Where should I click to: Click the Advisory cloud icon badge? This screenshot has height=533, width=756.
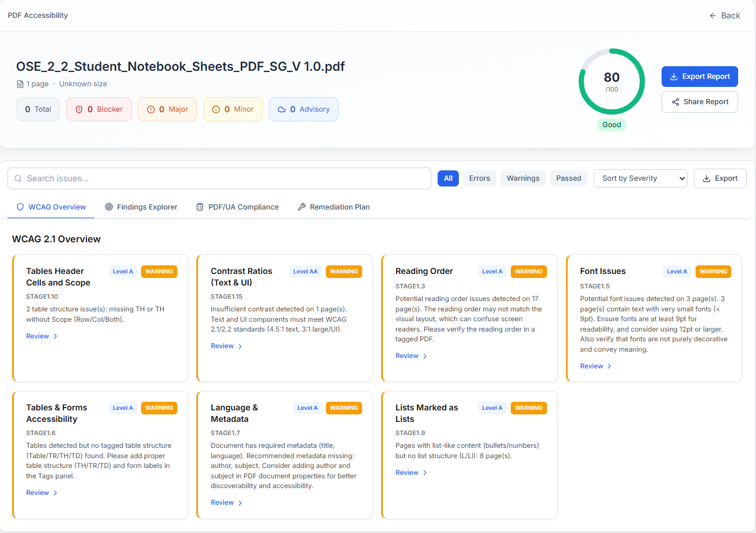[x=282, y=109]
